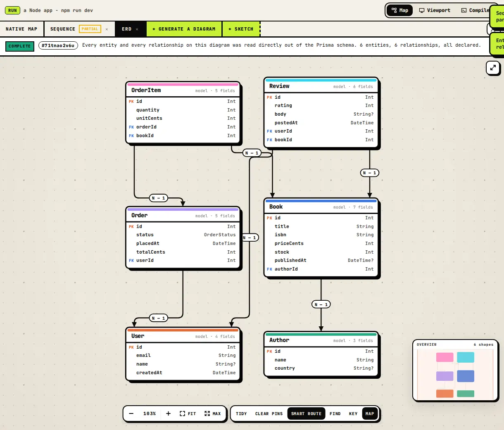Click the email field in User
The width and height of the screenshot is (504, 430).
pyautogui.click(x=183, y=355)
